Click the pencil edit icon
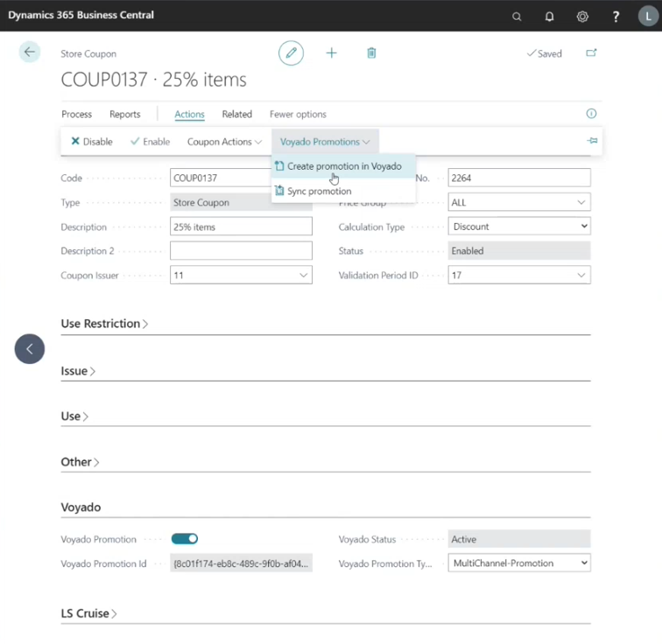 pos(291,53)
